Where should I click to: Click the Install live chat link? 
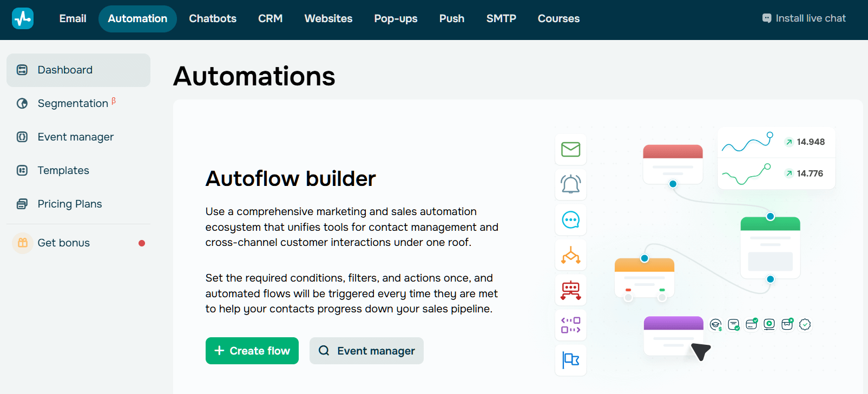[x=804, y=18]
